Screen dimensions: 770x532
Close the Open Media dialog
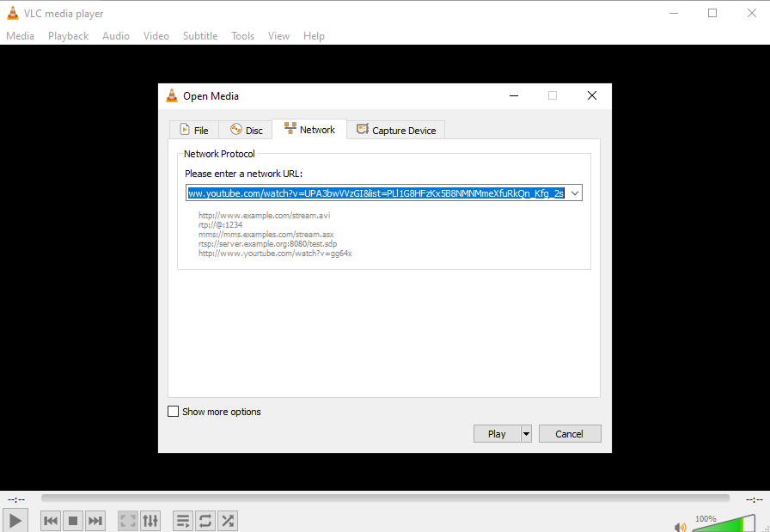click(592, 95)
